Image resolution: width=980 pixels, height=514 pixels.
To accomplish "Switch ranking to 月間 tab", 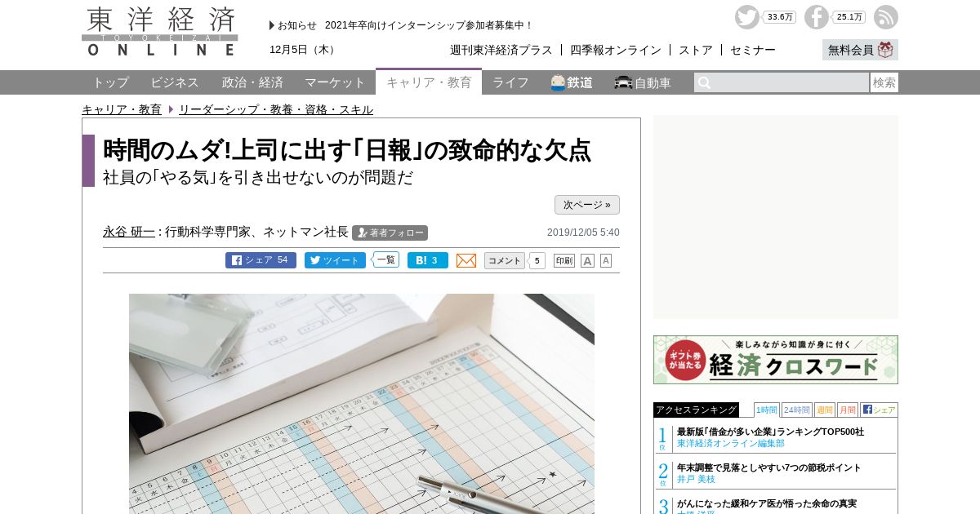I will pos(848,410).
